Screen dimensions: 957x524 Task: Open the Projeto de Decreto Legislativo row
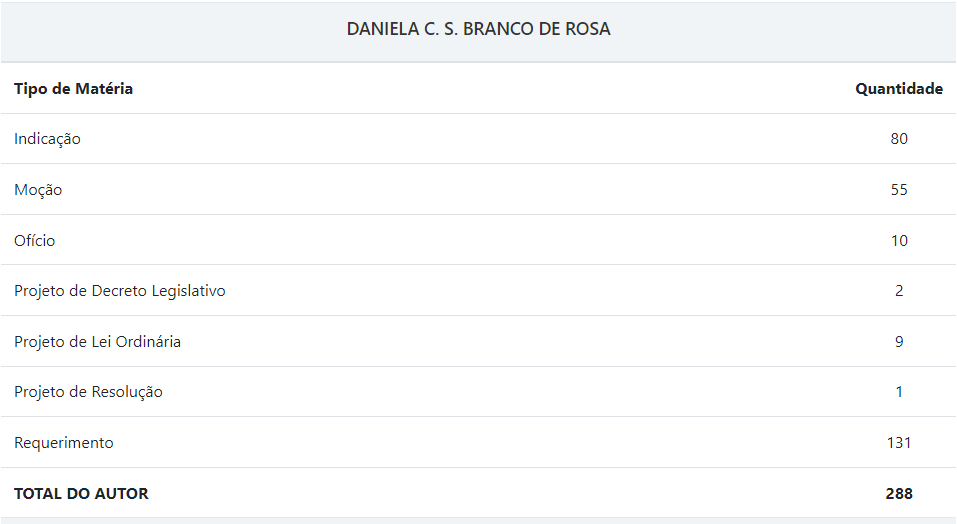click(x=478, y=290)
